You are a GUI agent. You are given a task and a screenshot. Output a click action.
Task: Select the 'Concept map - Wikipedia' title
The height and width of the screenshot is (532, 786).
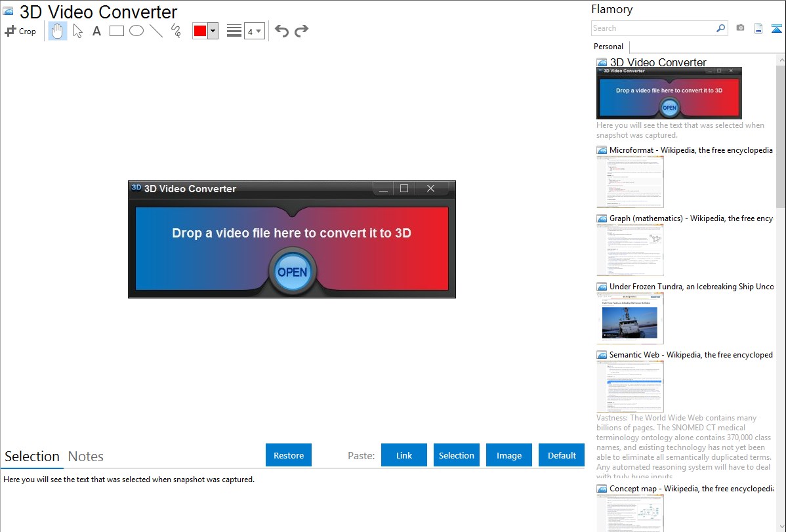point(692,488)
